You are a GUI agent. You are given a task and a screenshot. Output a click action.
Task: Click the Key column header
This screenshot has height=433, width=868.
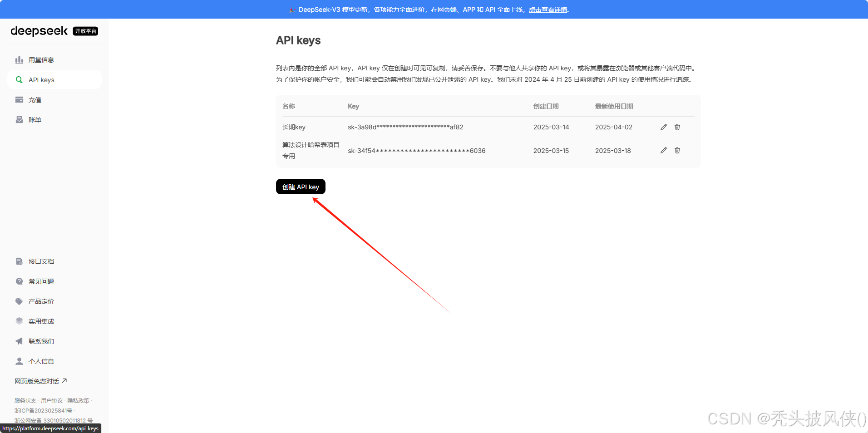(353, 106)
